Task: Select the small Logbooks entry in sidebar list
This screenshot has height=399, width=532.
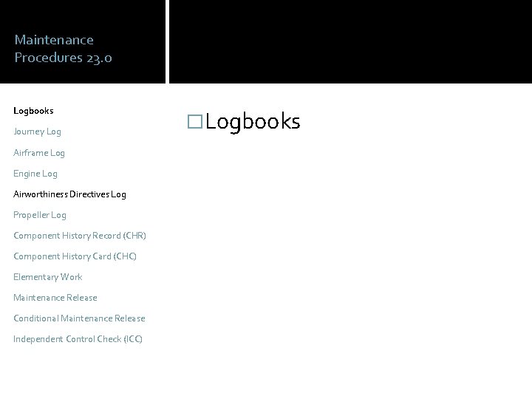Action: [33, 111]
